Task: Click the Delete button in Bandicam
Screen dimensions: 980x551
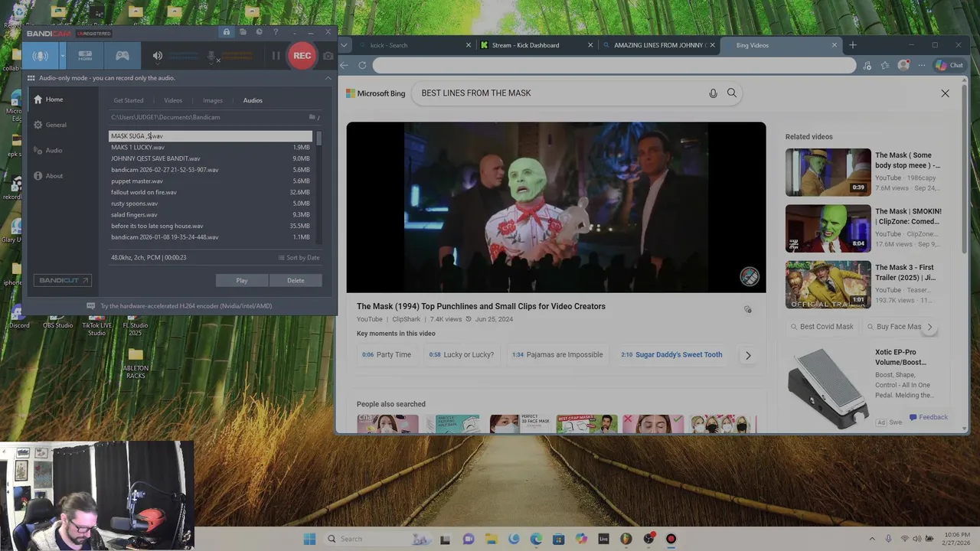Action: coord(296,281)
